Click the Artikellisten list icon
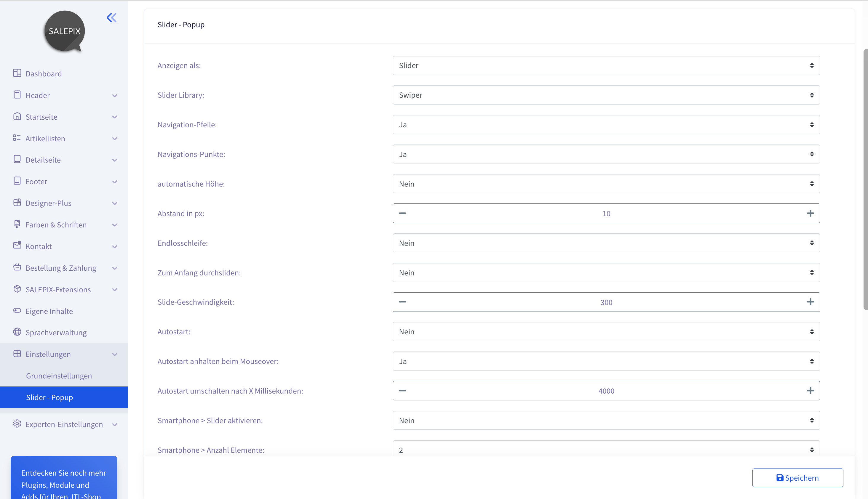 (17, 138)
